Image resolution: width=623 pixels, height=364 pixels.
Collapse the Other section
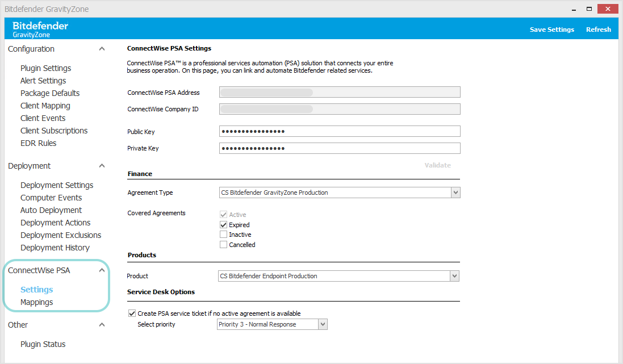pyautogui.click(x=102, y=324)
